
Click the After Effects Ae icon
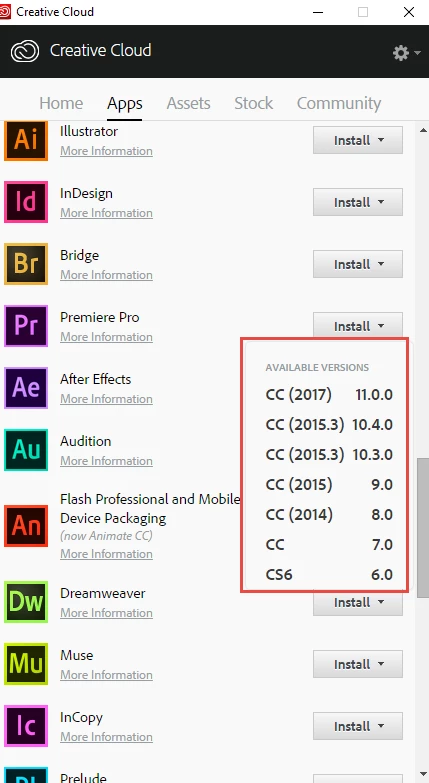tap(26, 388)
